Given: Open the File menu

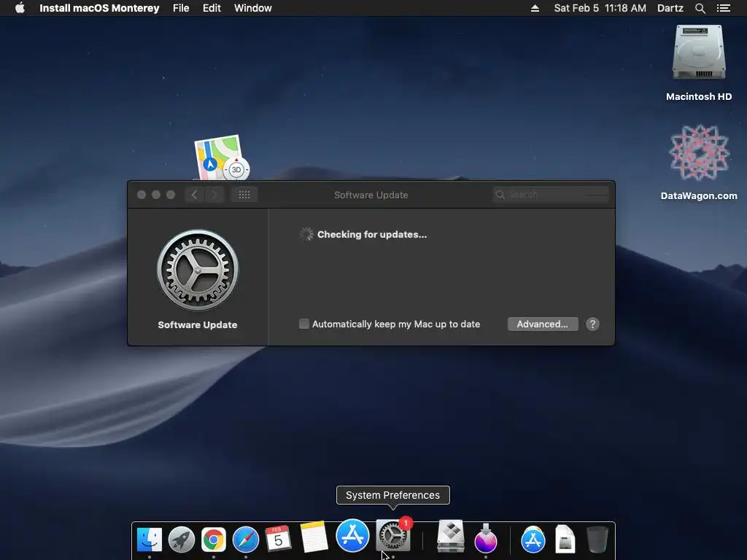Looking at the screenshot, I should point(181,8).
